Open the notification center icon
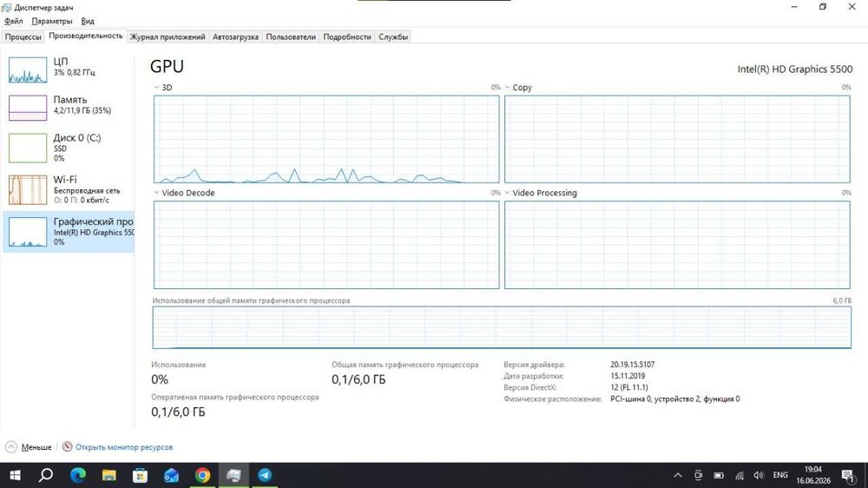The width and height of the screenshot is (868, 488). click(x=847, y=475)
